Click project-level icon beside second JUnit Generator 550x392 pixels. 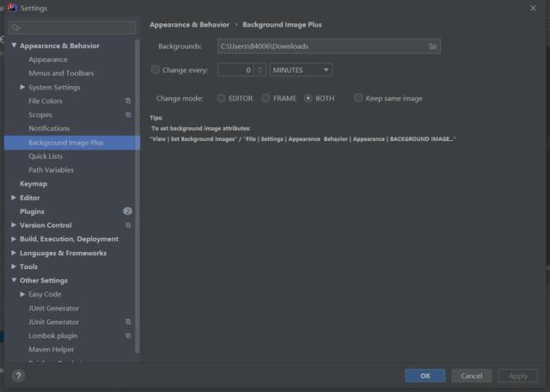tap(128, 322)
